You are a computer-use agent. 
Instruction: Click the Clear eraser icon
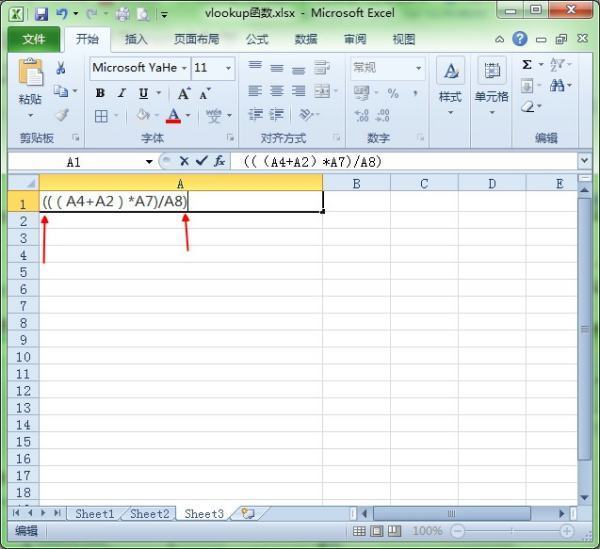(x=528, y=106)
